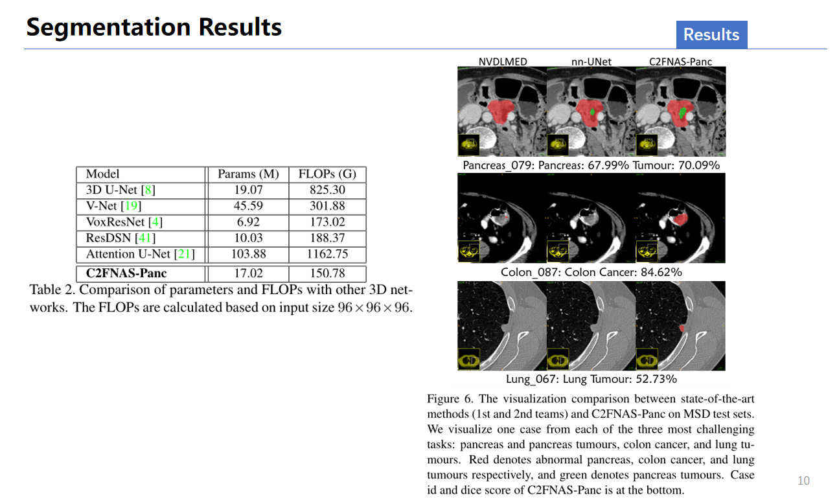Select the NVDLMED colon CT image
Viewport: 837px width, 504px height.
502,218
